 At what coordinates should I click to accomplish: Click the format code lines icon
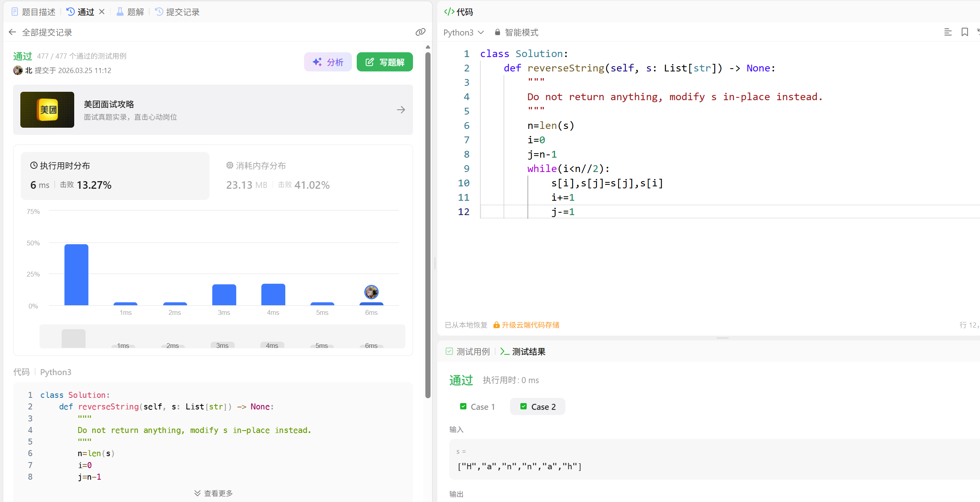coord(948,32)
